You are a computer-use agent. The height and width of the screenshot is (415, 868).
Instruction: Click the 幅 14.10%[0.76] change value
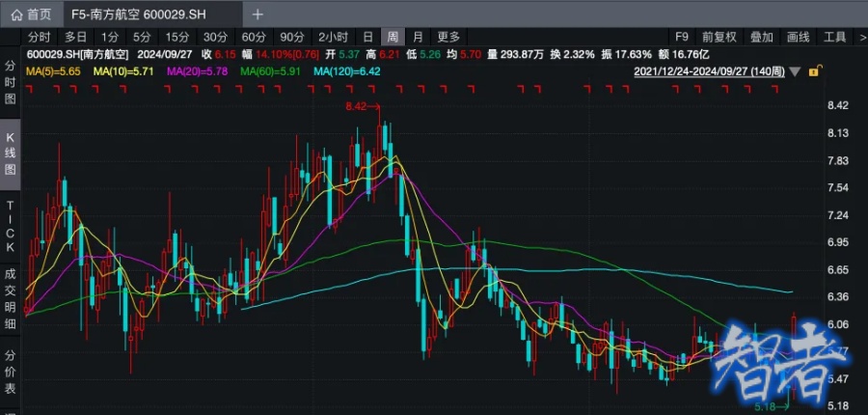(x=280, y=54)
